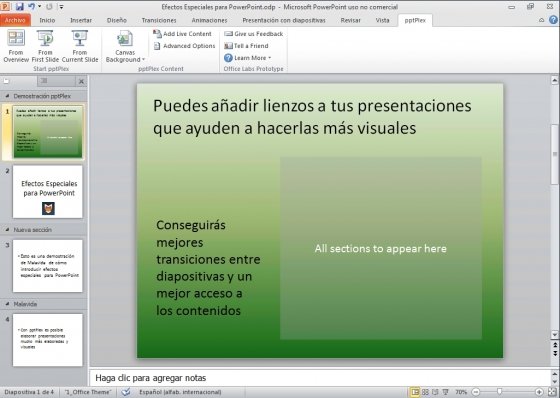Open the Learn More dropdown
The image size is (560, 398).
248,58
